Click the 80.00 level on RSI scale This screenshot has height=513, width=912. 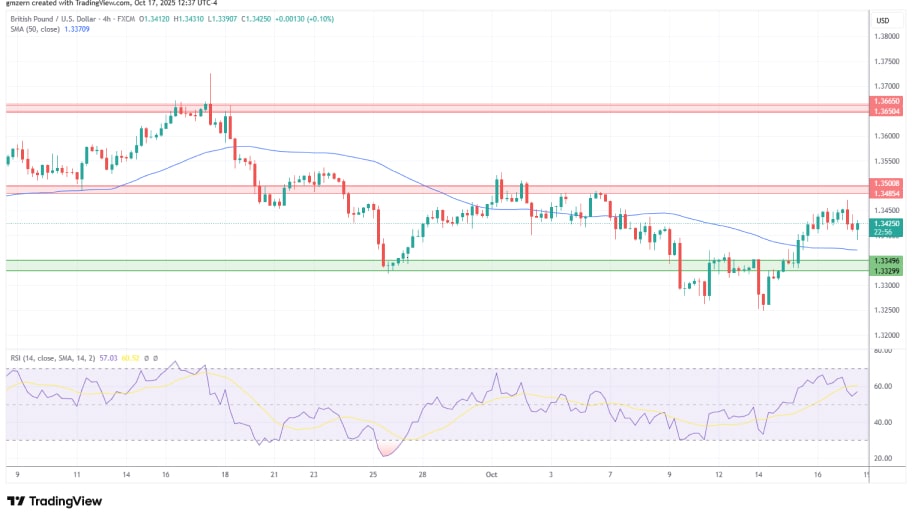point(883,351)
